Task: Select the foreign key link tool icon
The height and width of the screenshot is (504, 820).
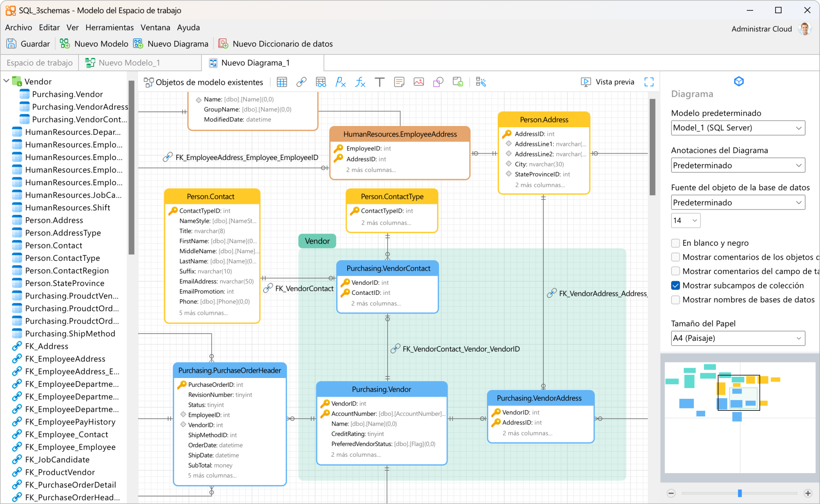Action: [301, 82]
